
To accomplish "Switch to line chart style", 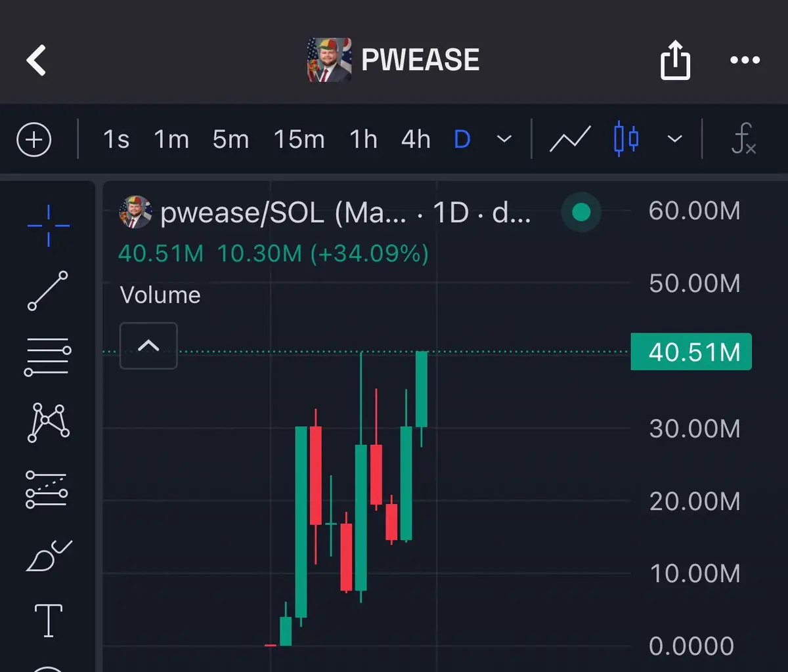I will point(570,140).
